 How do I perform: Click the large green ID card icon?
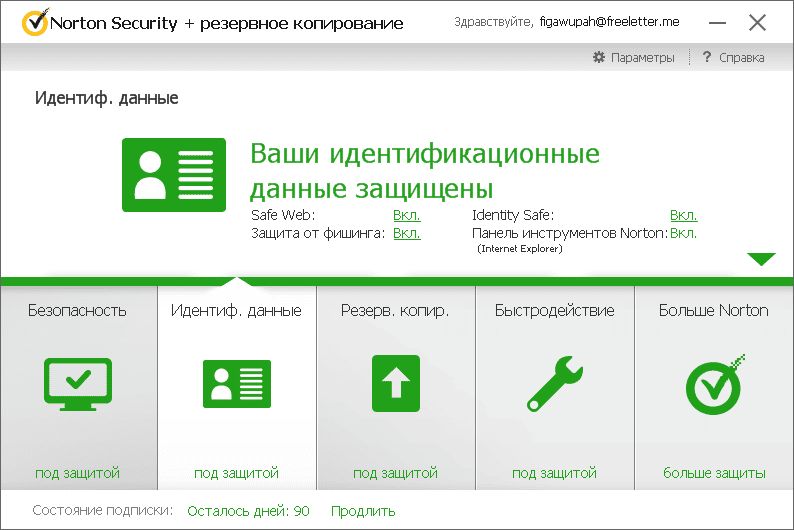click(174, 175)
